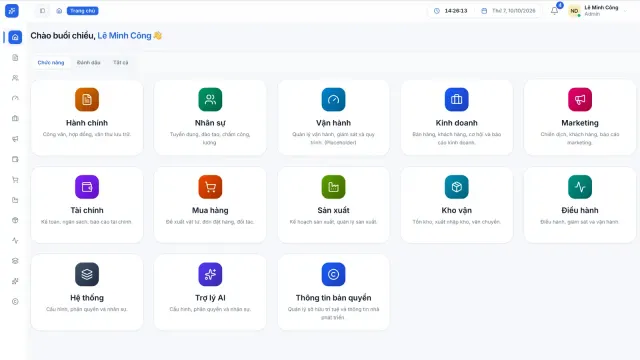
Task: Open the copyright icon in left sidebar
Action: pyautogui.click(x=15, y=302)
